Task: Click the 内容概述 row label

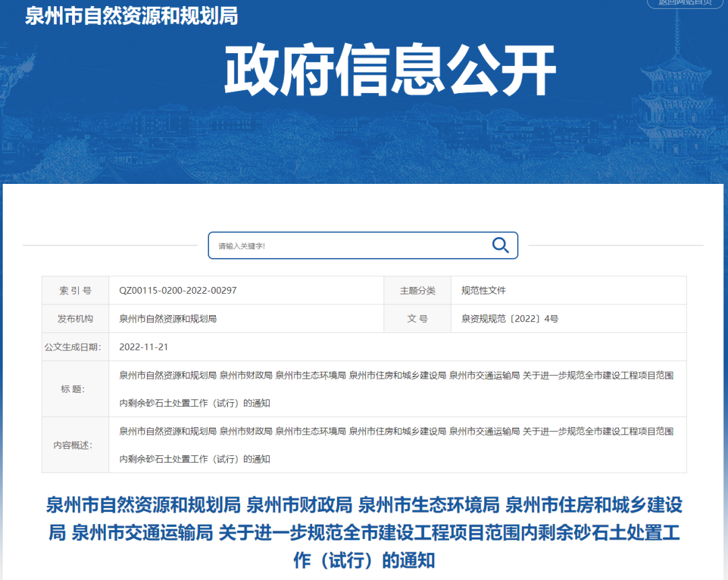Action: tap(73, 445)
